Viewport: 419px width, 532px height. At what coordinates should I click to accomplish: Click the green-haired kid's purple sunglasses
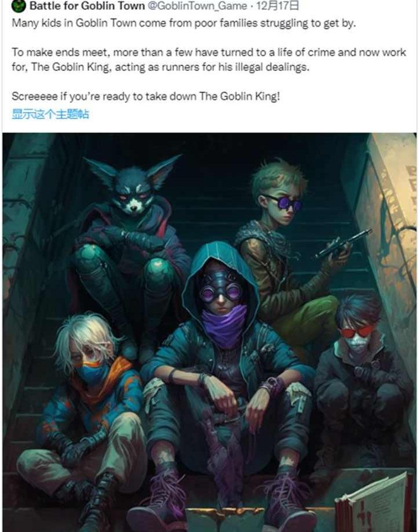pos(283,202)
